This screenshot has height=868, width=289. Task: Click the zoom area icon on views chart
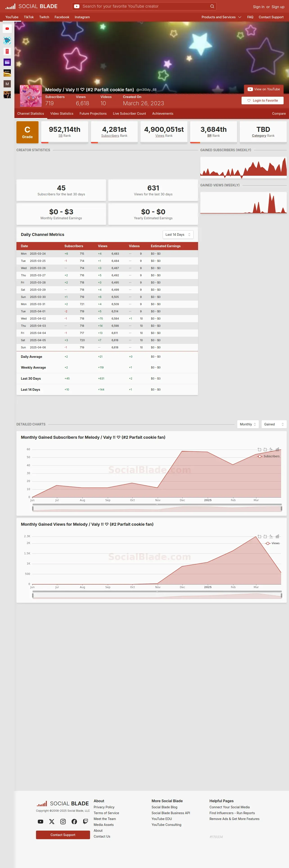tap(259, 536)
